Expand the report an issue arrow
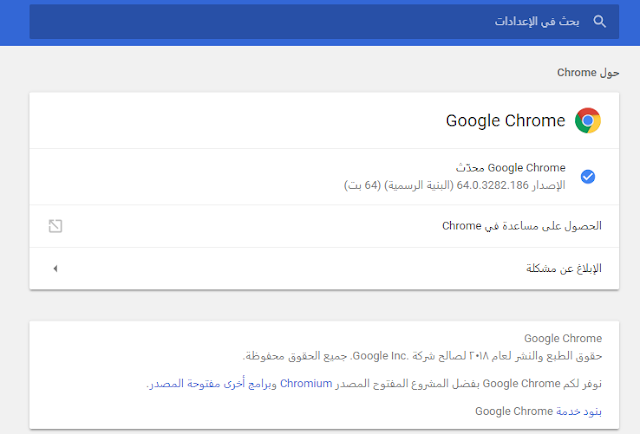 (56, 268)
